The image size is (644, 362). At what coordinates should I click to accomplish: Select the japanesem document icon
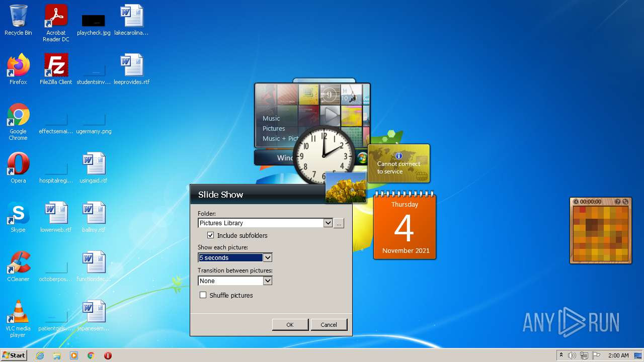coord(94,316)
